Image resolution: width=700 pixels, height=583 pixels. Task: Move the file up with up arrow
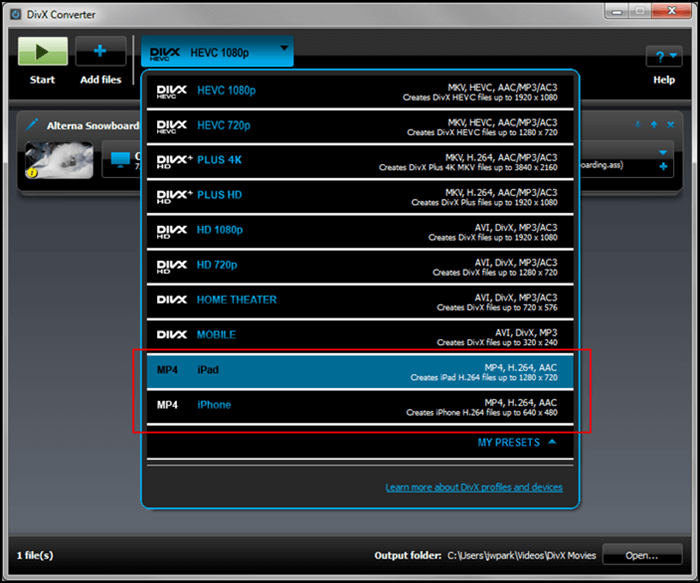(654, 125)
